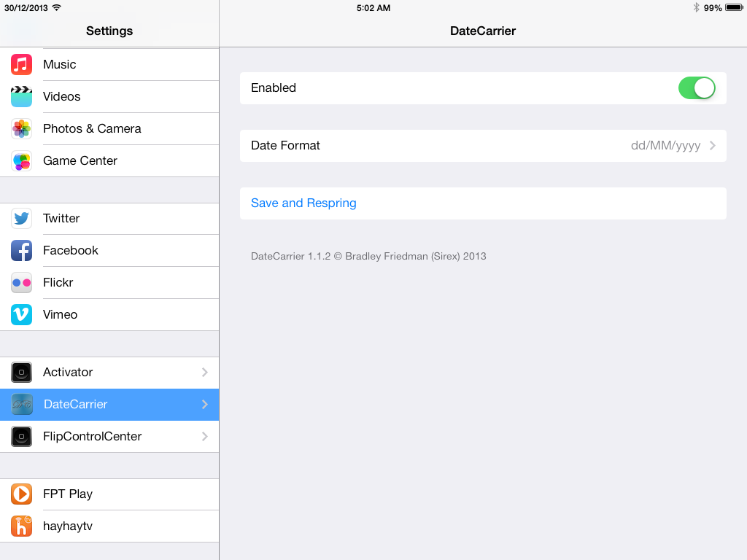Open FlipControlCenter via its chevron

coord(205,436)
